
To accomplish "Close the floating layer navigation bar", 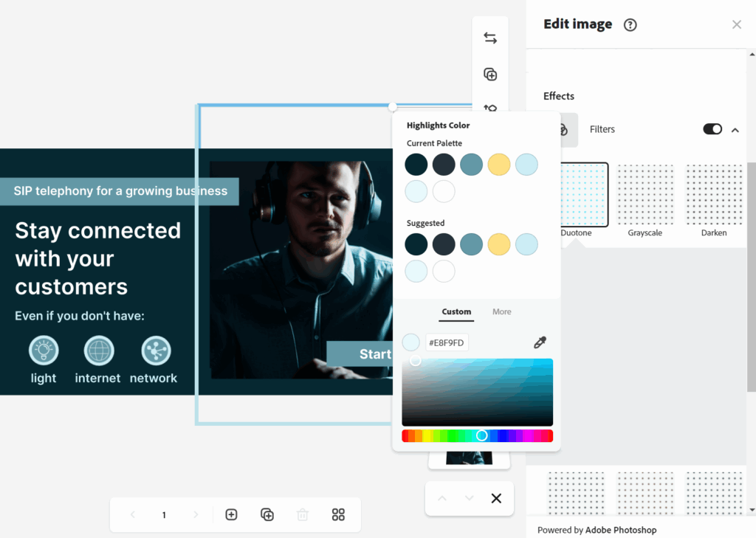I will 496,498.
